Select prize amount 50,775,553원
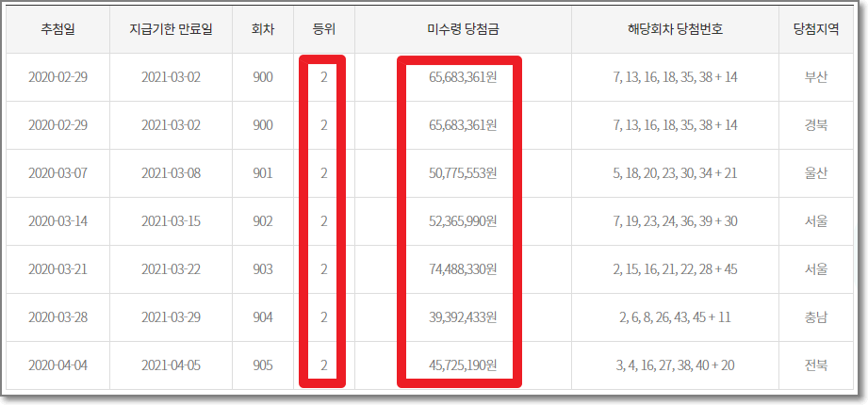The image size is (868, 405). pos(463,173)
